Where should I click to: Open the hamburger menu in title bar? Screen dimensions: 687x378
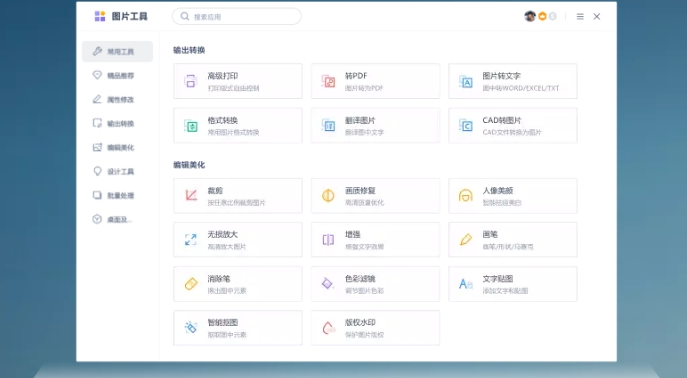[580, 17]
